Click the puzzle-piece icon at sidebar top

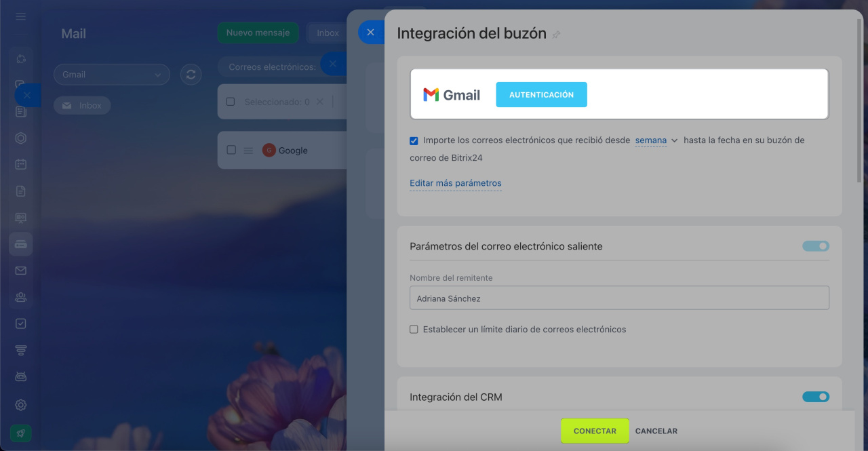(x=21, y=59)
